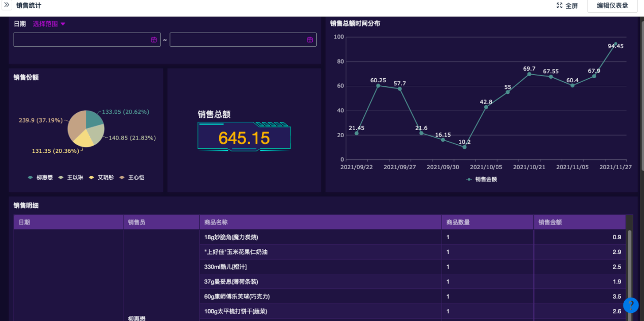Open the 选择范围 date range dropdown
This screenshot has width=644, height=321.
pyautogui.click(x=49, y=24)
